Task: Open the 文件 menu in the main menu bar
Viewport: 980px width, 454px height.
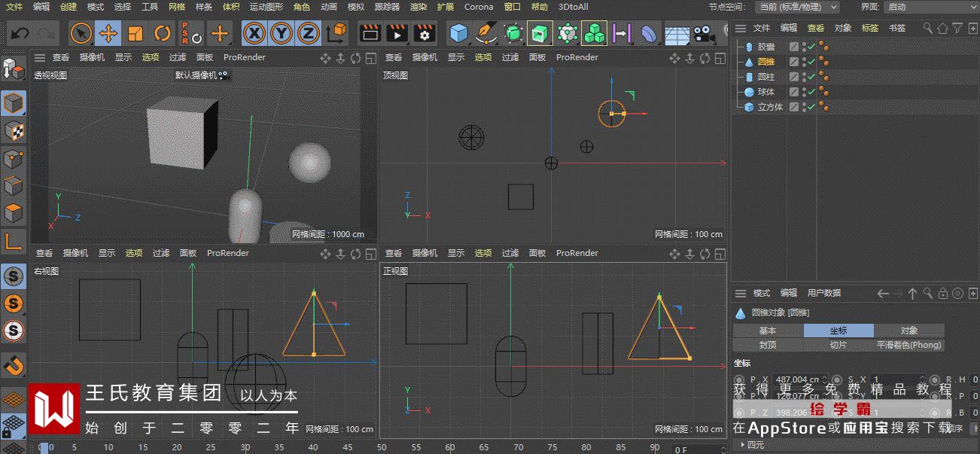Action: coord(14,7)
